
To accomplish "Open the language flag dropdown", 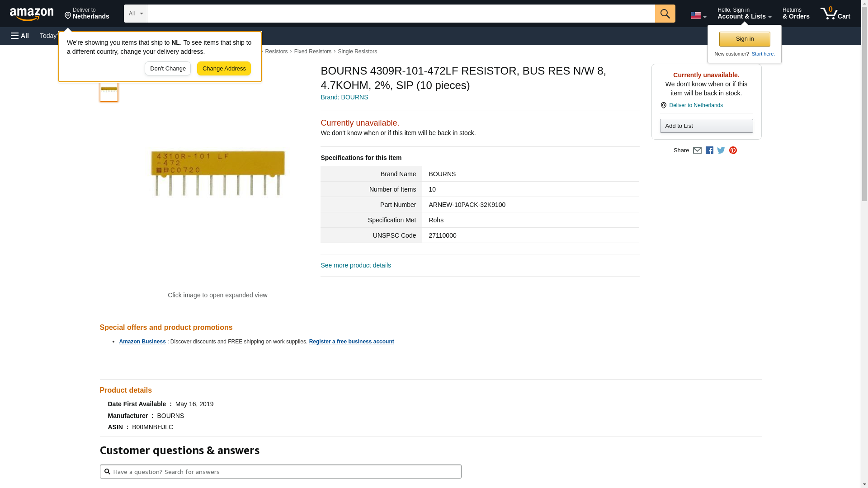I will (698, 15).
